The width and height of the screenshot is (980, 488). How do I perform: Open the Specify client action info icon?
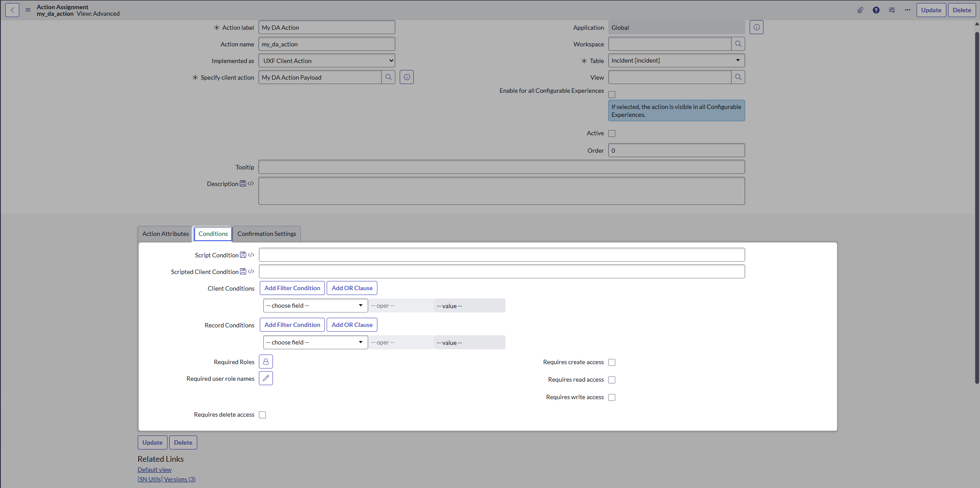click(x=407, y=77)
